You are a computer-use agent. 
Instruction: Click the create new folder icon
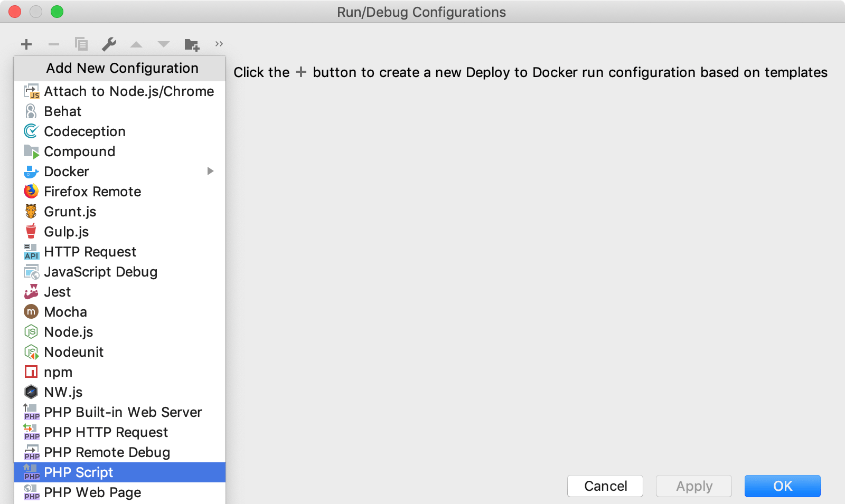[192, 44]
